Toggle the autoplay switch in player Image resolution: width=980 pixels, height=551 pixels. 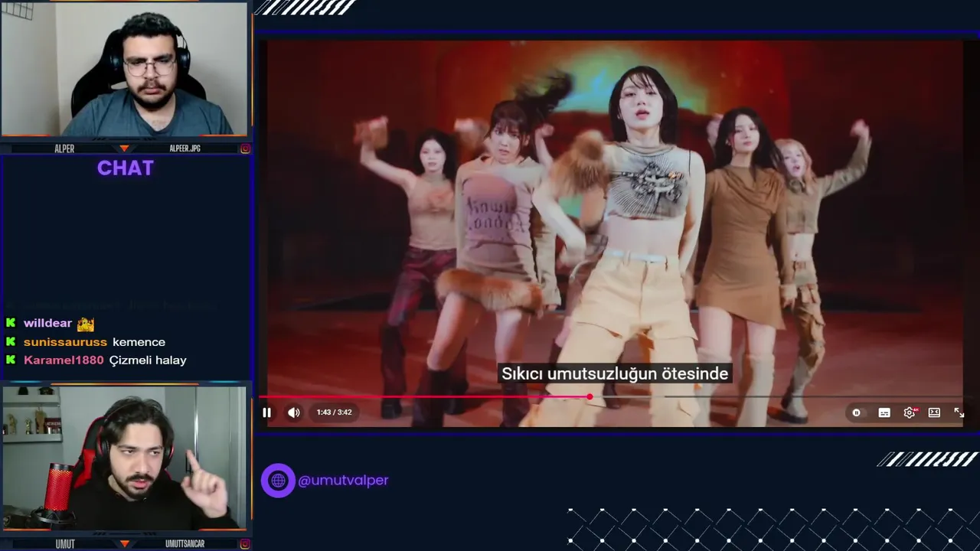tap(856, 412)
